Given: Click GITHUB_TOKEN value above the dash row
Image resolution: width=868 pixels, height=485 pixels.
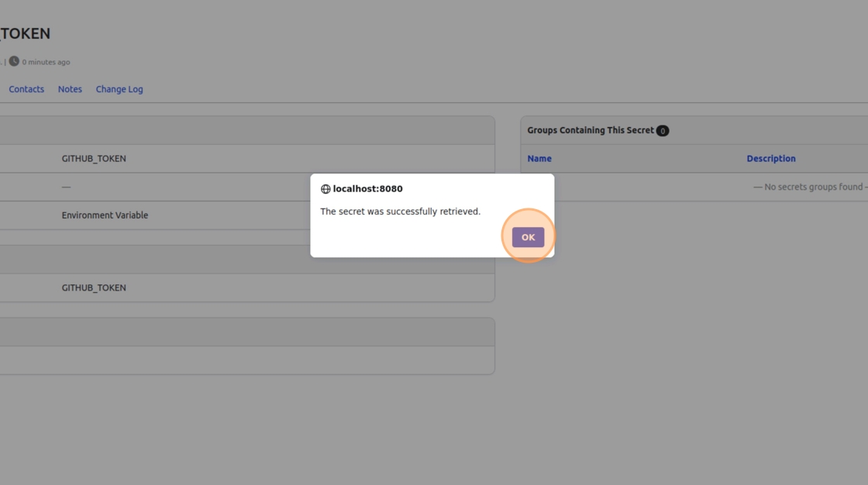Looking at the screenshot, I should tap(94, 158).
